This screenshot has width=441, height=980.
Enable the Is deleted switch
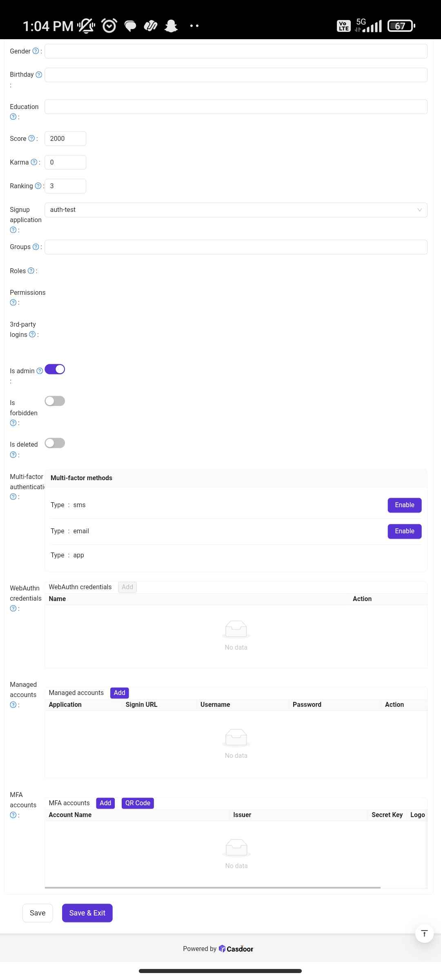pos(55,443)
